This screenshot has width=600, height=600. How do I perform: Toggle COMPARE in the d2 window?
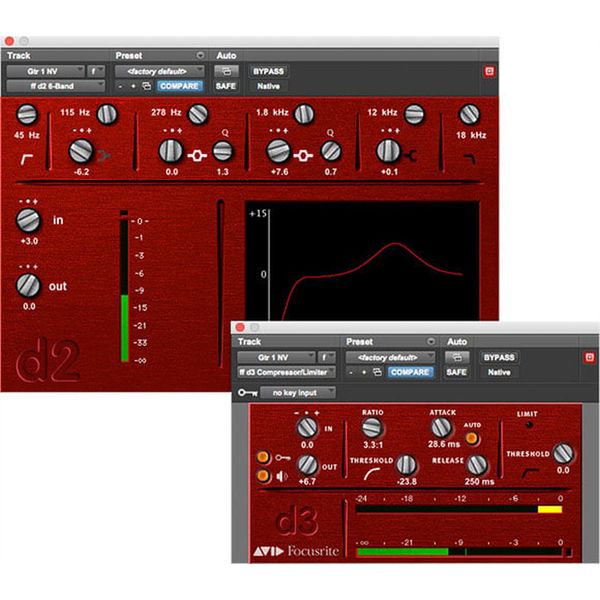pyautogui.click(x=179, y=86)
